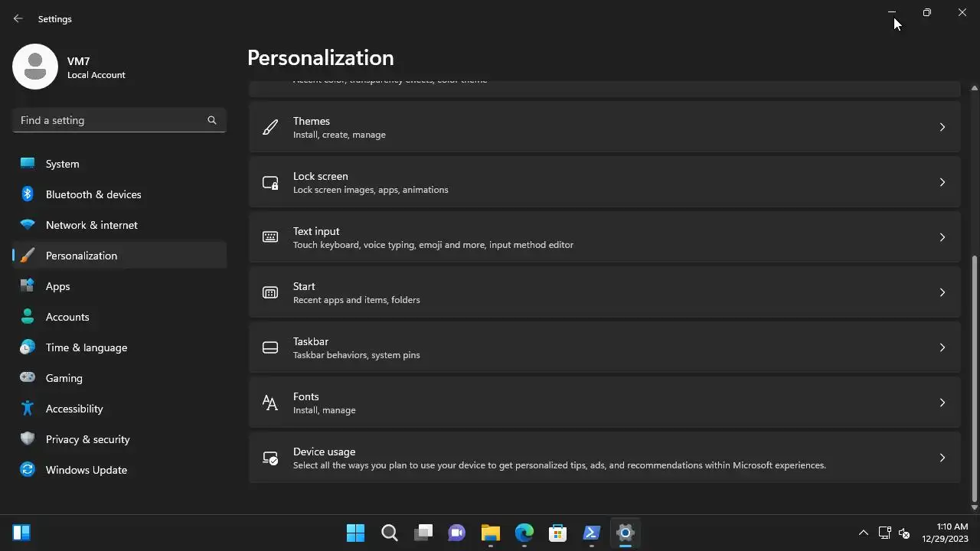This screenshot has width=980, height=551.
Task: Click the Fonts letter icon
Action: tap(270, 403)
